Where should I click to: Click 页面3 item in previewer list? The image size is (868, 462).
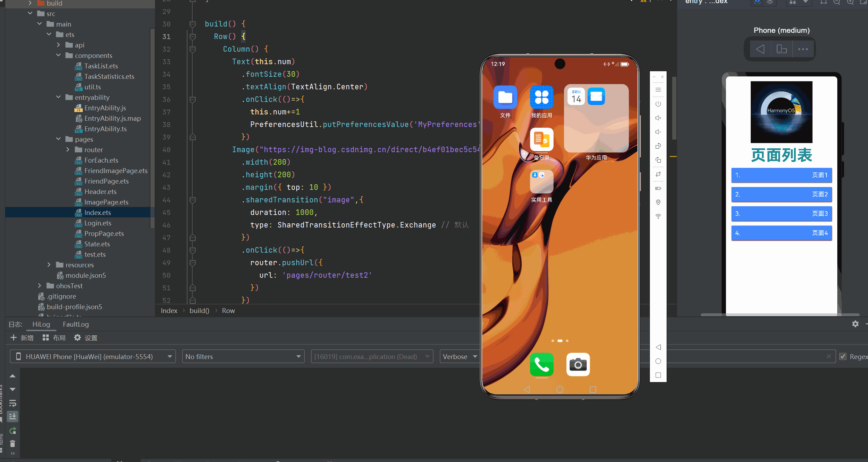(781, 214)
